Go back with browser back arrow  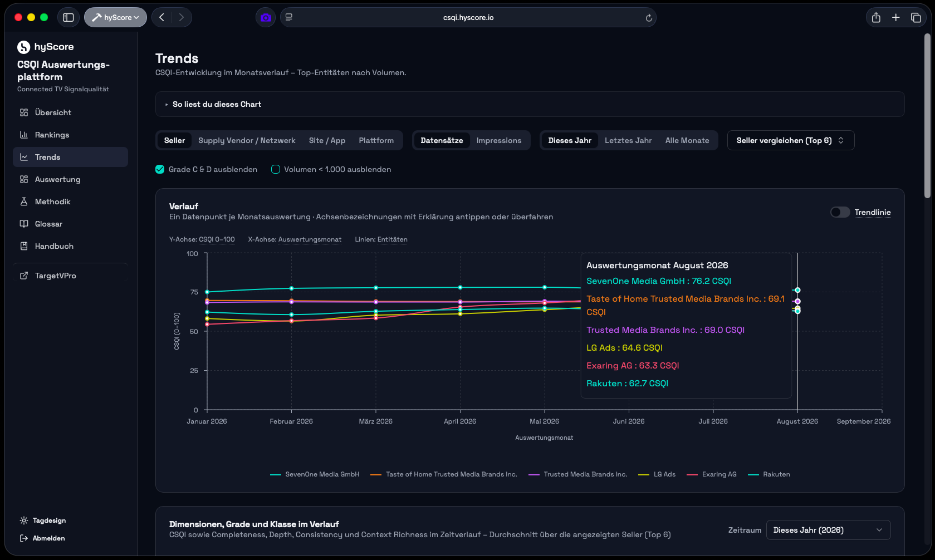[x=162, y=17]
